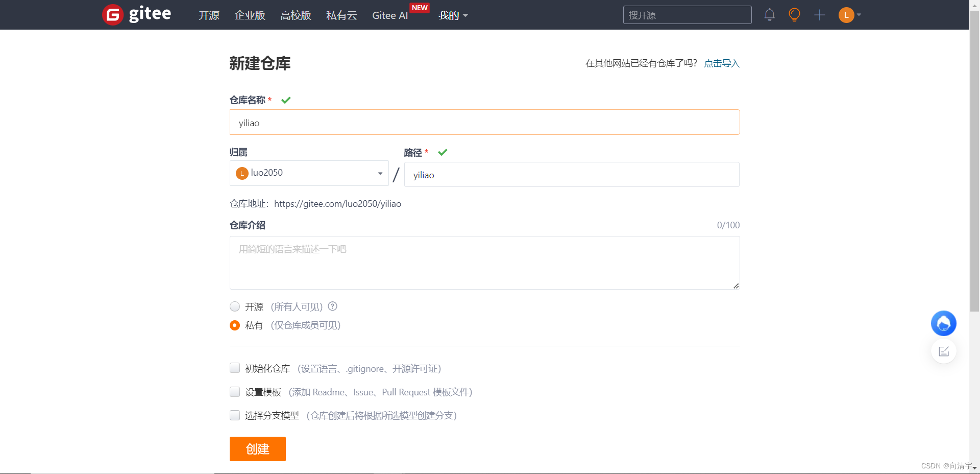Viewport: 980px width, 474px height.
Task: Select the 开源 radio option
Action: pyautogui.click(x=235, y=306)
